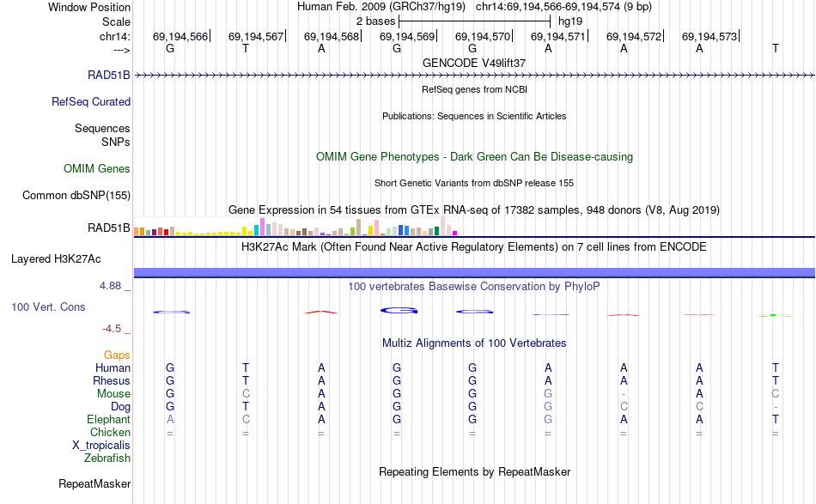Click the 4.88 PhyloP maximum value
Viewport: 816px width, 504px height.
pos(110,286)
